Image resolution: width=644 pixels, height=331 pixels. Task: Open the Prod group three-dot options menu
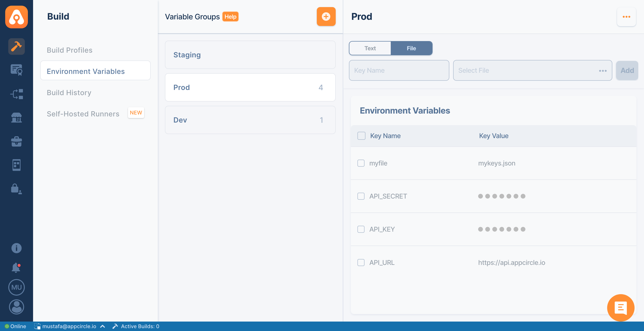(626, 17)
